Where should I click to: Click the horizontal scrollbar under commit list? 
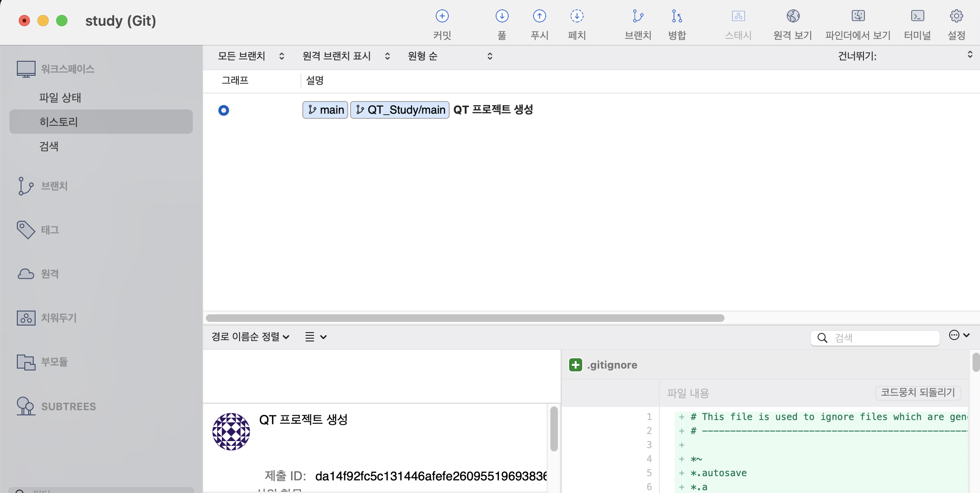(465, 318)
